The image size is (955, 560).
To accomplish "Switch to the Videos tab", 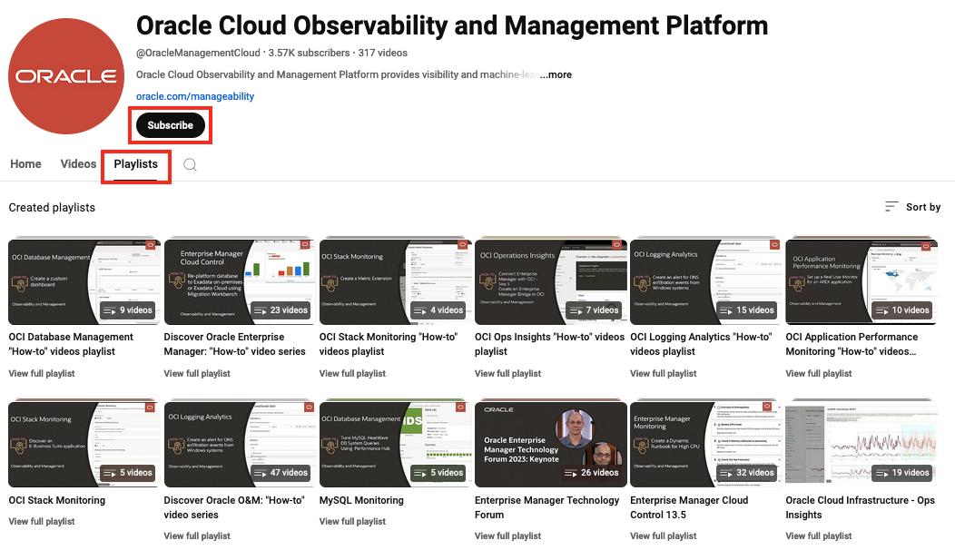I will click(x=78, y=163).
